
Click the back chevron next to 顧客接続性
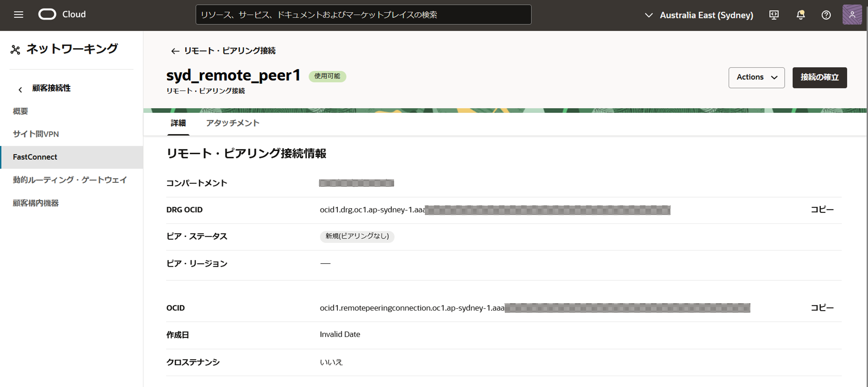[20, 89]
